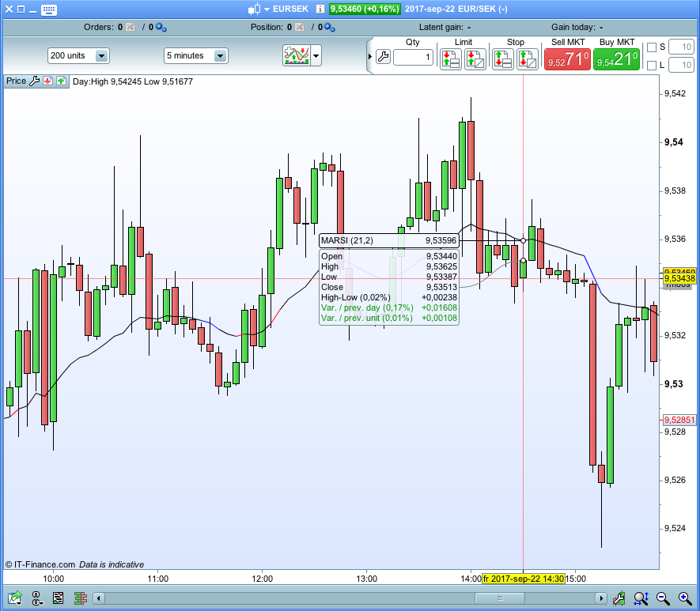Image resolution: width=700 pixels, height=611 pixels.
Task: Click the Price label button
Action: [16, 81]
